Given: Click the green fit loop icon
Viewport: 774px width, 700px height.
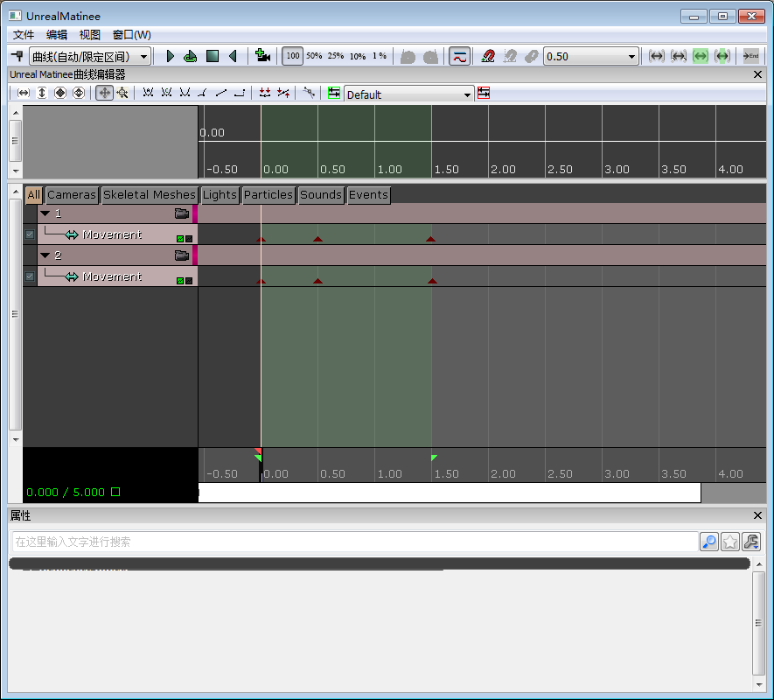Looking at the screenshot, I should [701, 56].
